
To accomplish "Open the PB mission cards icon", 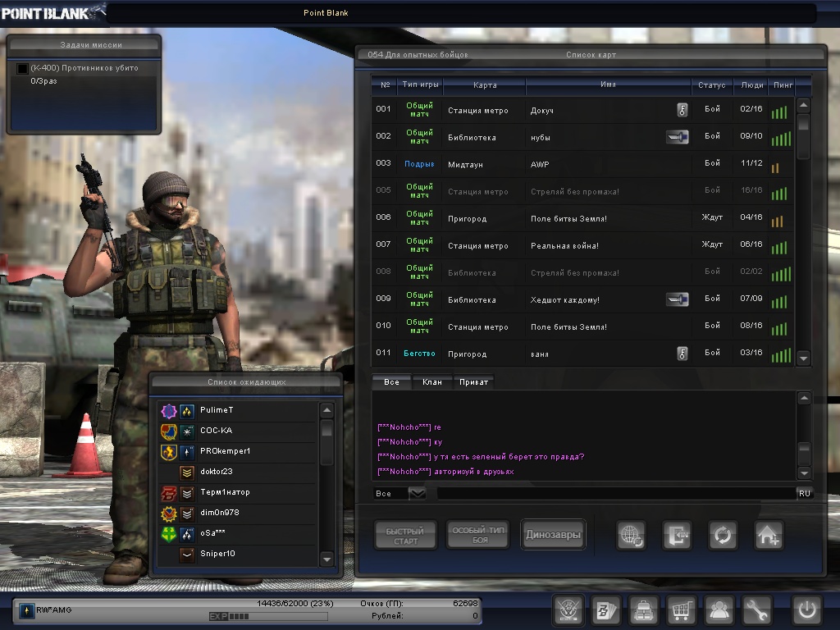I will [x=606, y=610].
